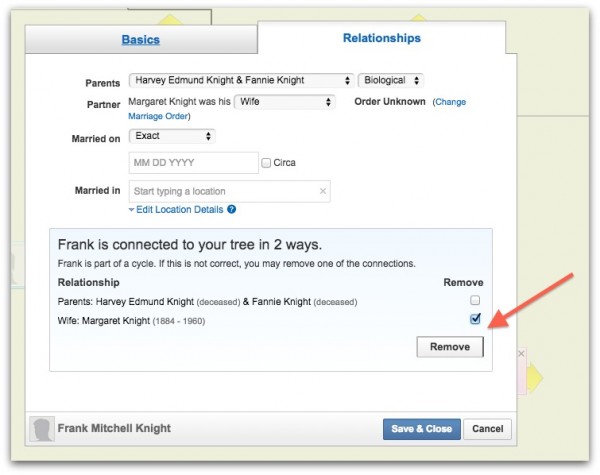Switch to the Basics tab
The height and width of the screenshot is (475, 600).
(x=141, y=39)
